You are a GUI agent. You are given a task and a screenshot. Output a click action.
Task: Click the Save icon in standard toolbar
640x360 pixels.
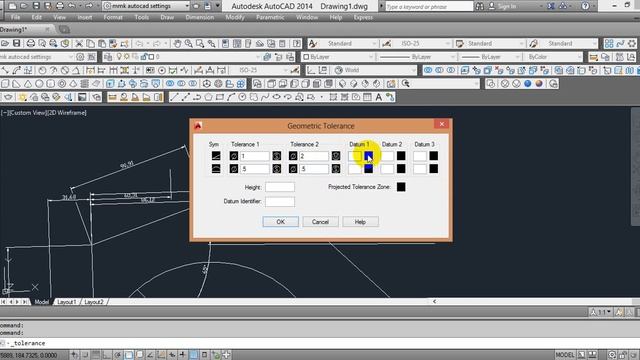point(17,43)
